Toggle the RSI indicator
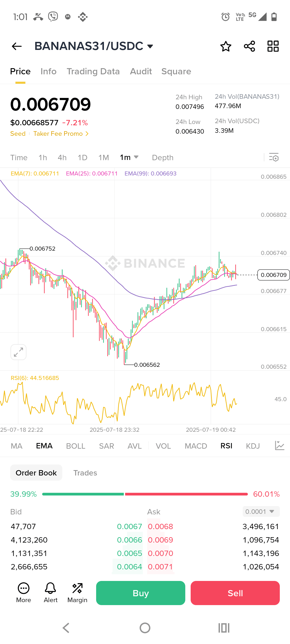290x644 pixels. [x=226, y=446]
